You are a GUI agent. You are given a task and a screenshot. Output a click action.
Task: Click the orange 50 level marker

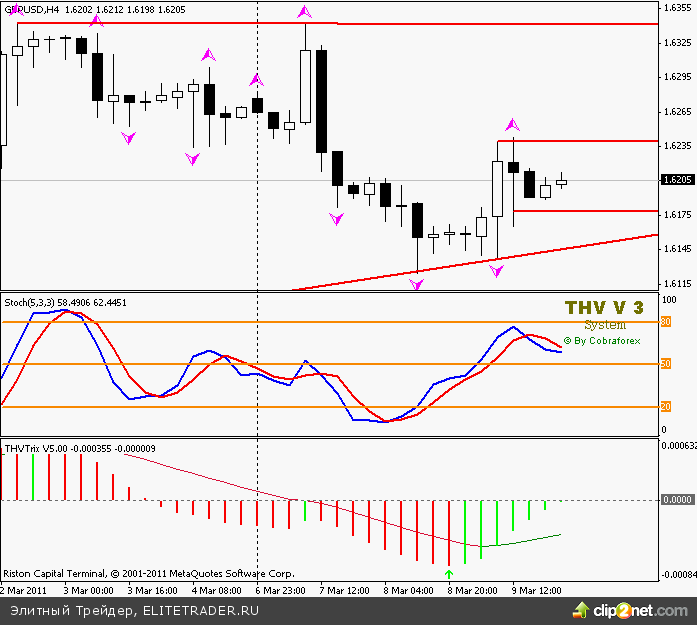(x=664, y=364)
